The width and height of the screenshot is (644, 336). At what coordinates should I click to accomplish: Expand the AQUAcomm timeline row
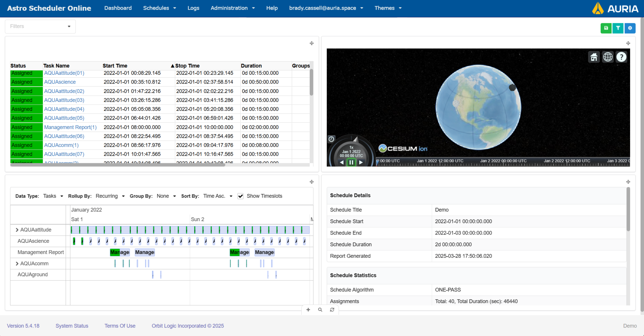17,264
